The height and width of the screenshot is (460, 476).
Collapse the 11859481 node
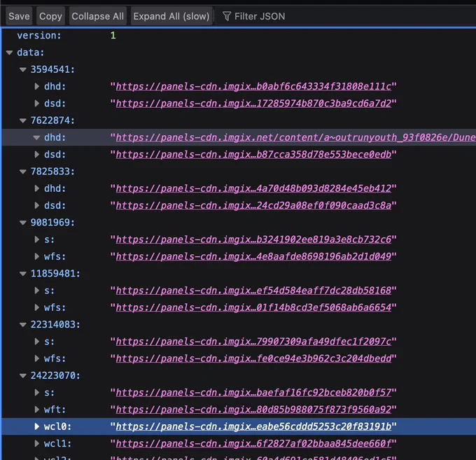(23, 274)
